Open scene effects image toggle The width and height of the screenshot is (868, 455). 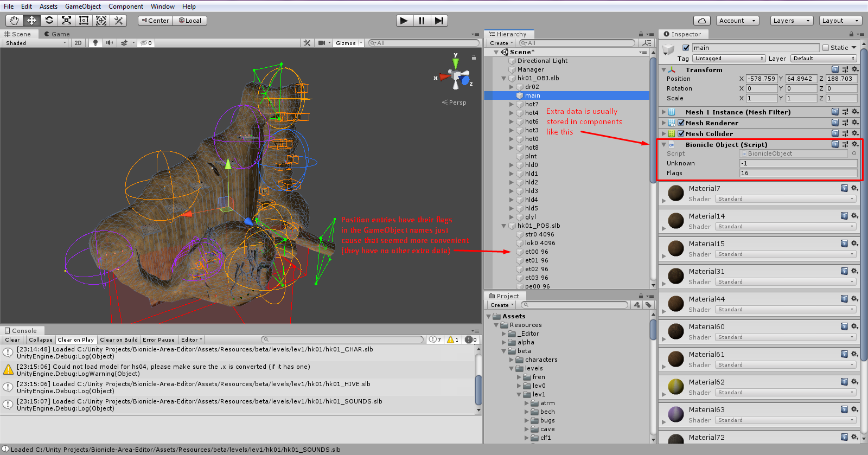(x=124, y=43)
